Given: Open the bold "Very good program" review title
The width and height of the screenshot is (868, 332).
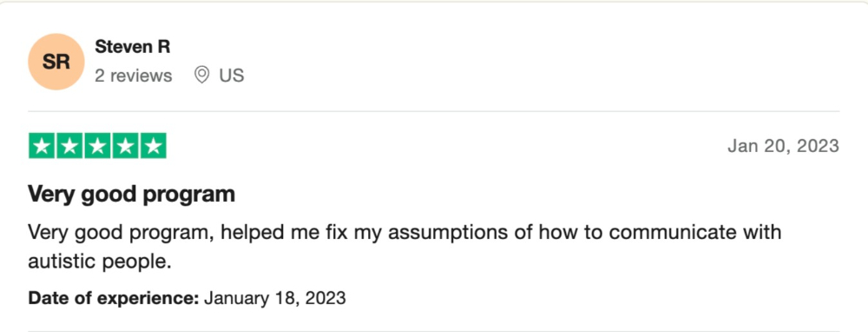Looking at the screenshot, I should pos(132,195).
